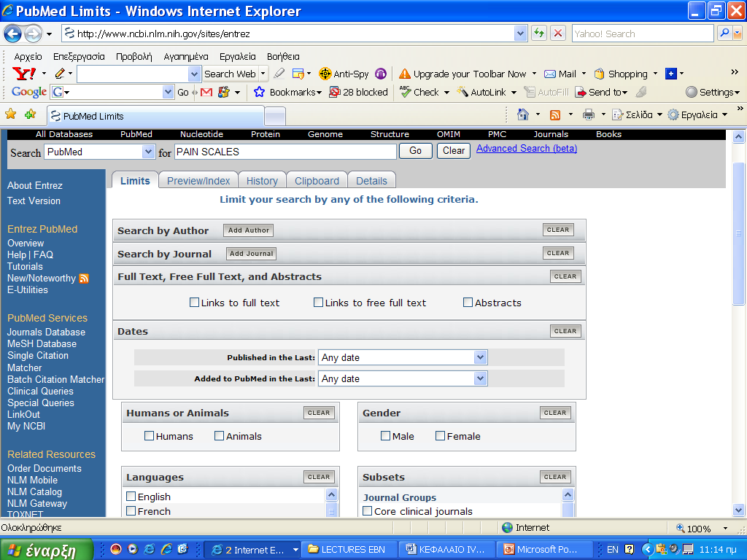Image resolution: width=747 pixels, height=560 pixels.
Task: Click the PAIN SCALES search field
Action: pyautogui.click(x=285, y=152)
